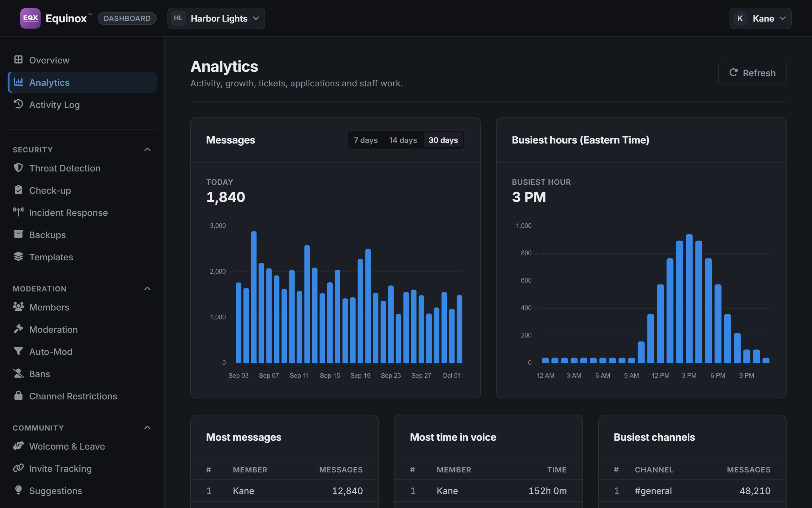Screen dimensions: 812x508
Task: Click the Equinox EQX logo
Action: [x=30, y=18]
